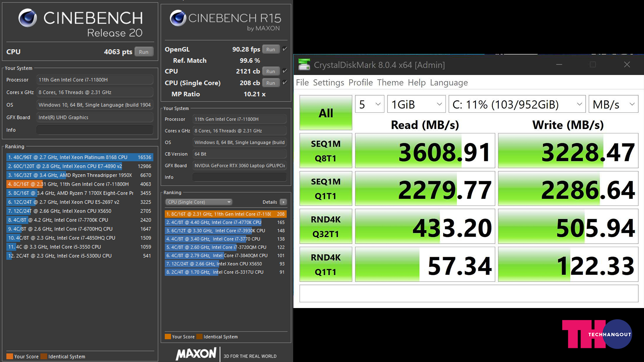This screenshot has height=362, width=644.
Task: Open the CPU (Single Core) ranking dropdown
Action: tap(199, 202)
